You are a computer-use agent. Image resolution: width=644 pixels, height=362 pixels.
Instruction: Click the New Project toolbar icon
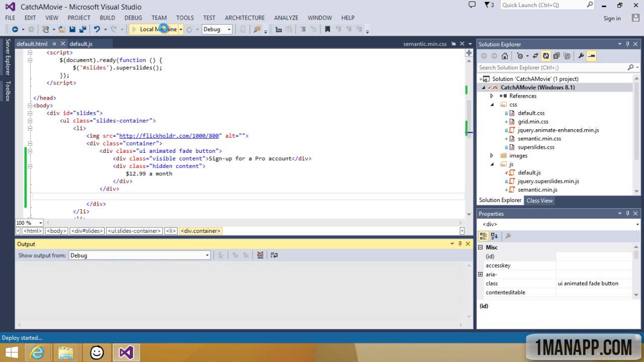pyautogui.click(x=46, y=29)
